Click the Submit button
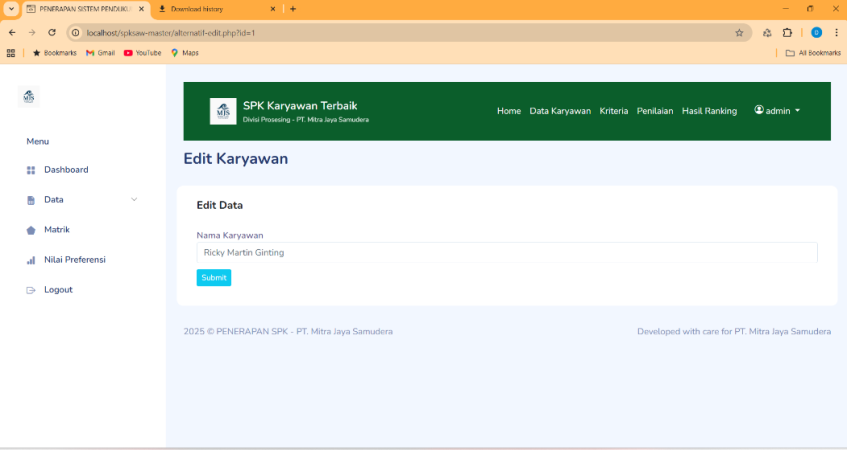Screen dimensions: 847x450 coord(214,277)
